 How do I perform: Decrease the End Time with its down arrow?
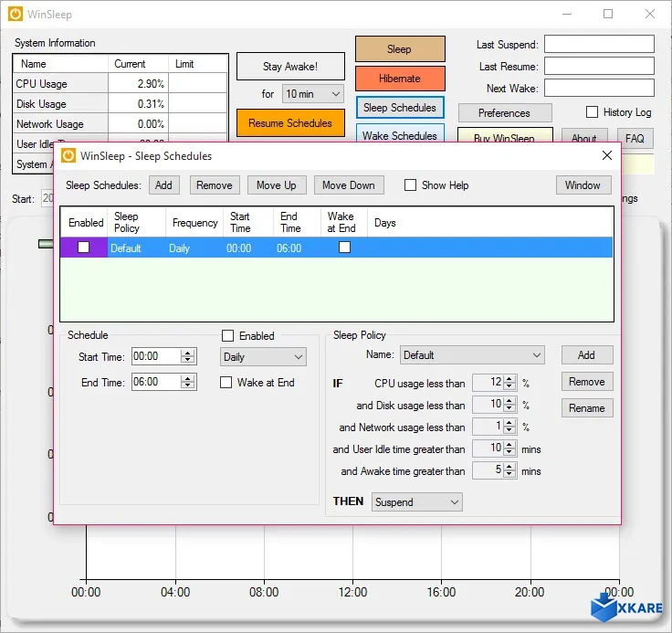pos(187,385)
